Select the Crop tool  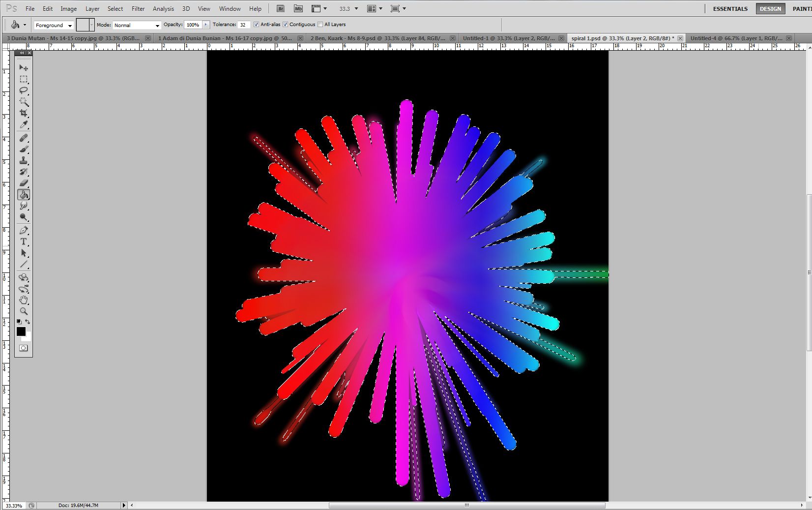23,113
